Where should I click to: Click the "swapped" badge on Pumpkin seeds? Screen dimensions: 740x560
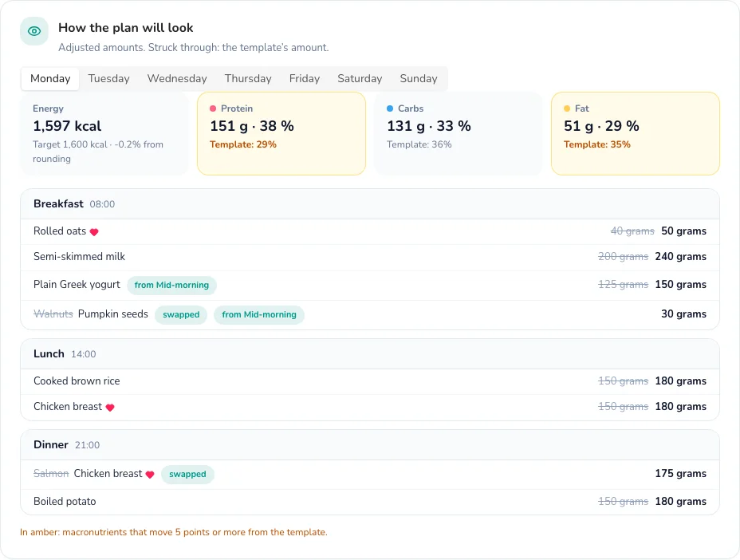(181, 315)
